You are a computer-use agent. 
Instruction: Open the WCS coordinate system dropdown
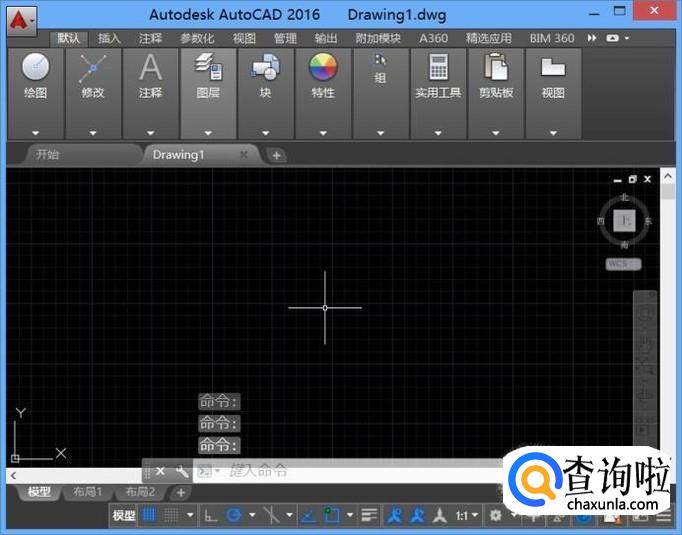point(623,264)
